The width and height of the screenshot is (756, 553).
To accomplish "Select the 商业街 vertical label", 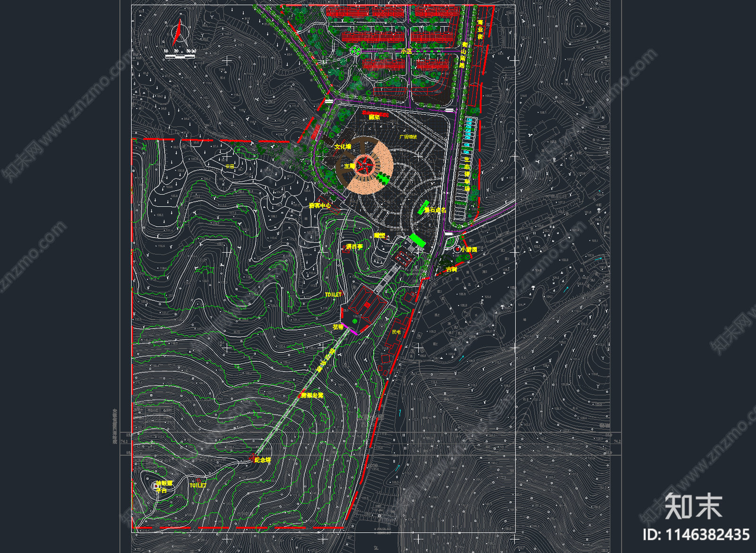I will pyautogui.click(x=480, y=29).
